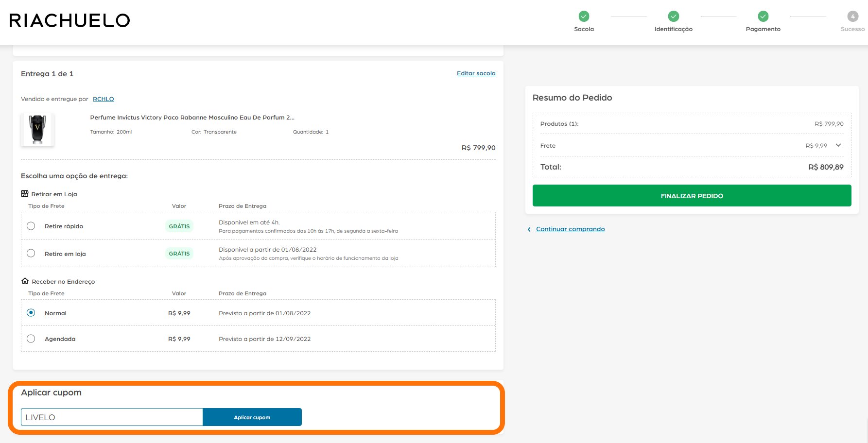
Task: Click 'Disponível a partir de 01/08/2022' text
Action: click(x=268, y=250)
